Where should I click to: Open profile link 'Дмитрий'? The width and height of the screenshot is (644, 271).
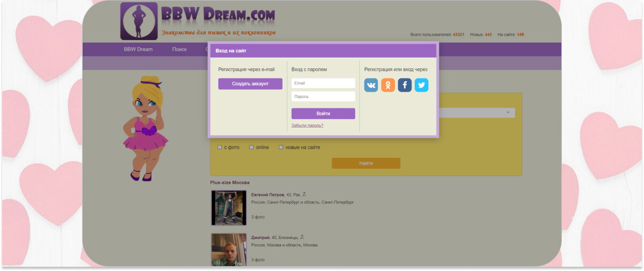click(260, 237)
